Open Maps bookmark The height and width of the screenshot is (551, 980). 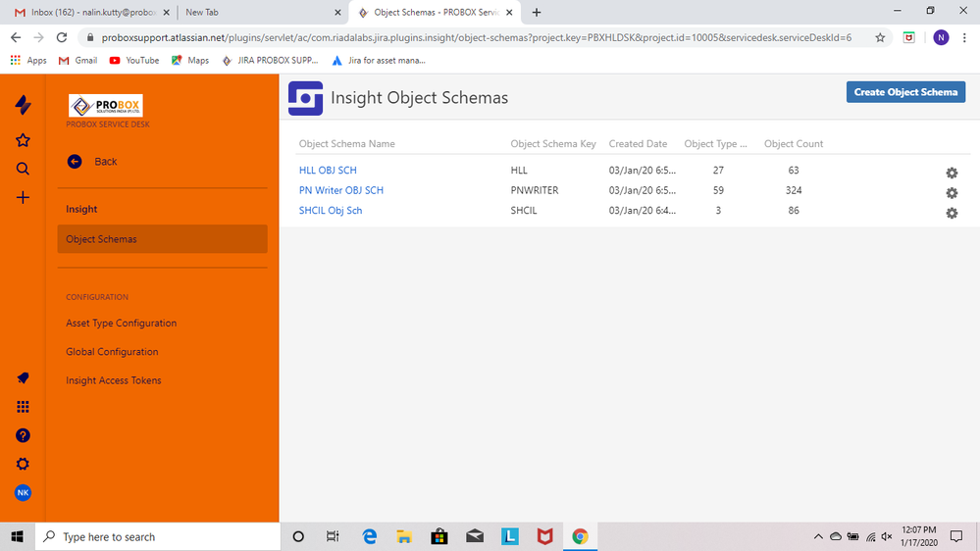pyautogui.click(x=190, y=60)
